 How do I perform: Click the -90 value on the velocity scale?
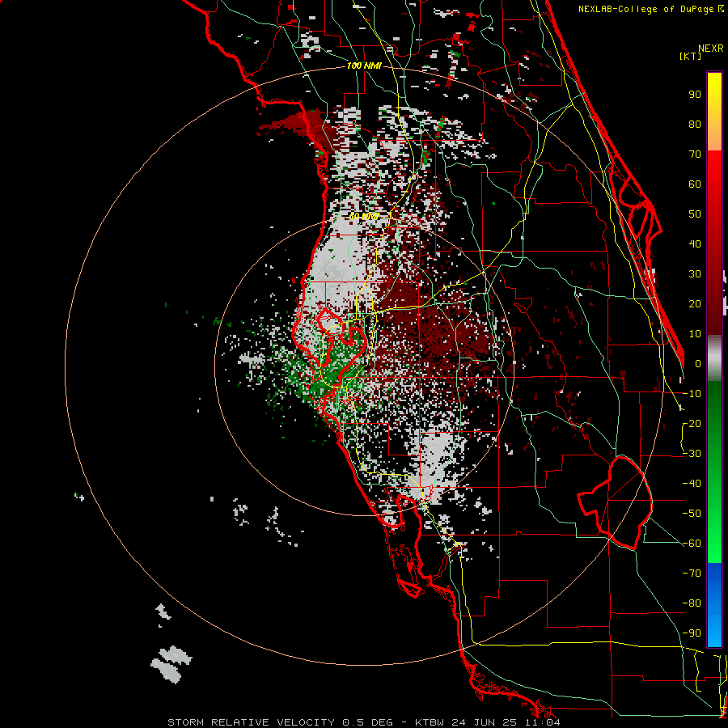pos(692,633)
